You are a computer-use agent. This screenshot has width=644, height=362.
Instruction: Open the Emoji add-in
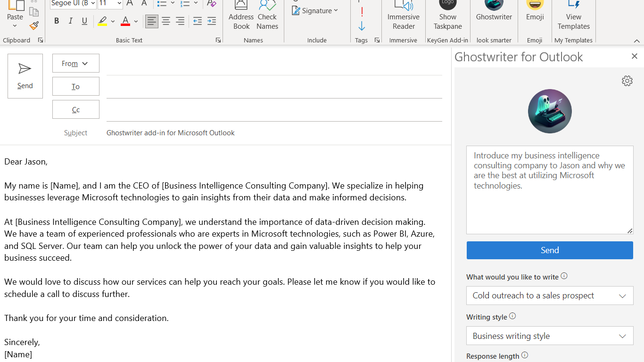click(x=535, y=12)
